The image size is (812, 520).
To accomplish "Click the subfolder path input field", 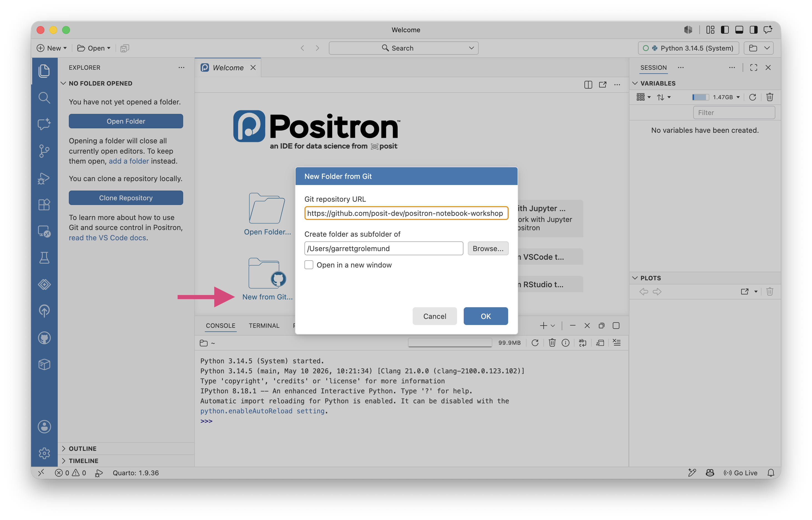I will pyautogui.click(x=384, y=248).
